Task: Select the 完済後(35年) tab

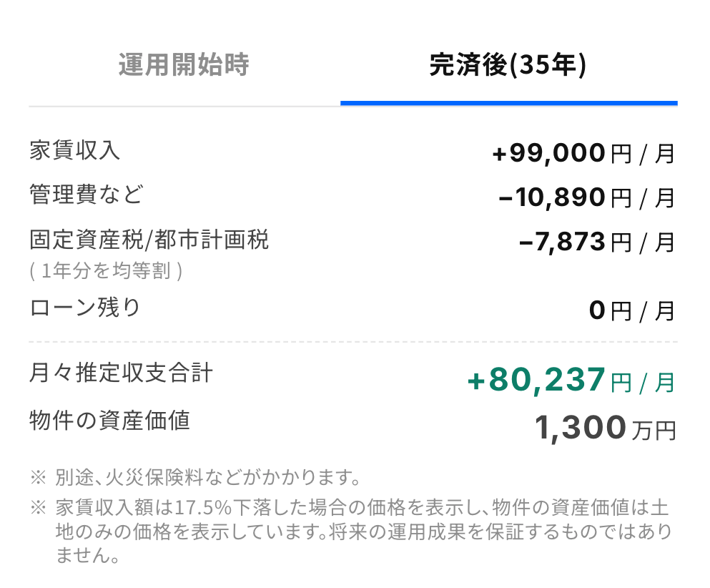Action: [x=508, y=66]
